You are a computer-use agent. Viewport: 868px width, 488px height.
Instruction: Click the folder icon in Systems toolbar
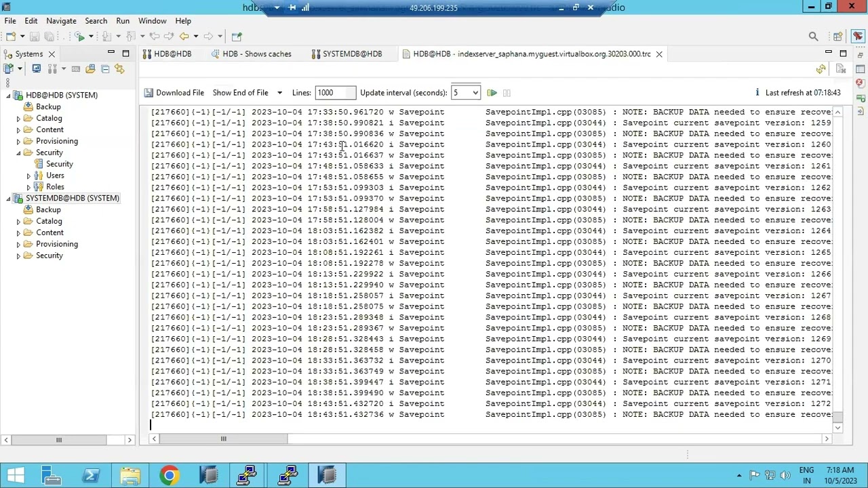point(90,68)
